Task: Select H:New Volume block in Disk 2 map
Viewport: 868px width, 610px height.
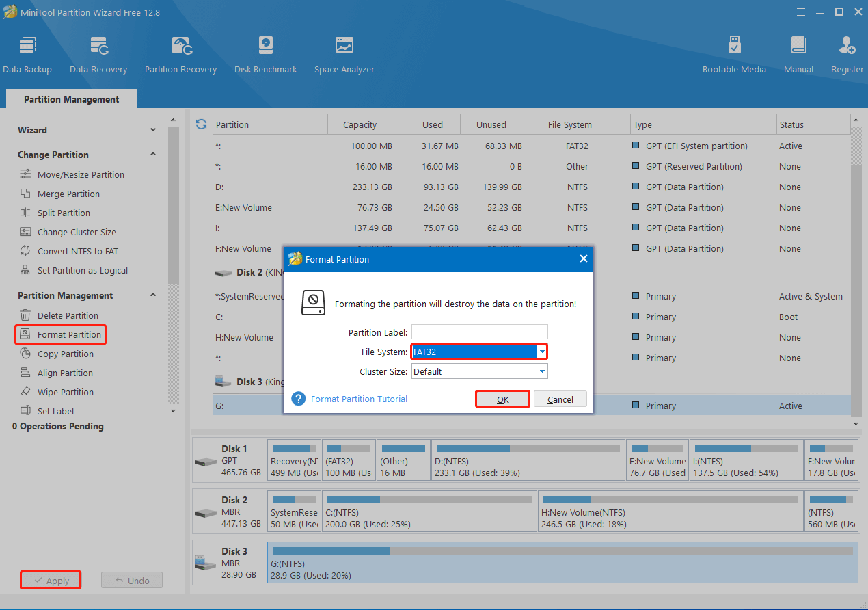Action: [x=670, y=510]
